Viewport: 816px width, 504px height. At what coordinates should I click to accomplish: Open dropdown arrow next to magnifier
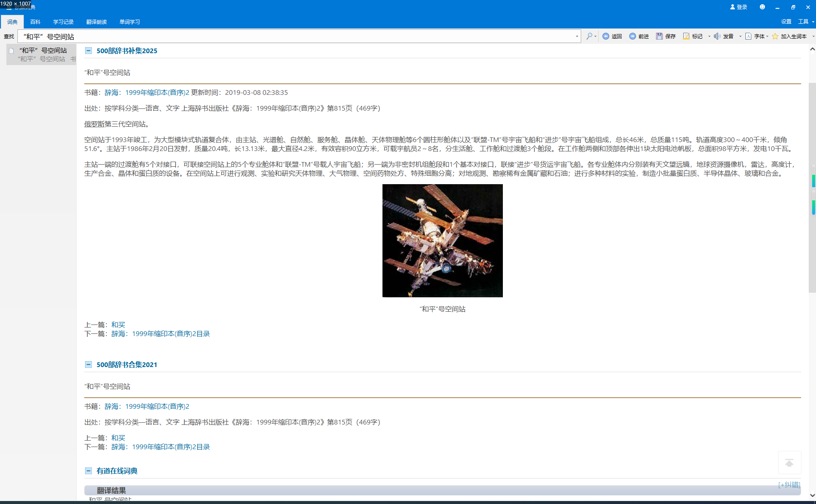click(595, 36)
